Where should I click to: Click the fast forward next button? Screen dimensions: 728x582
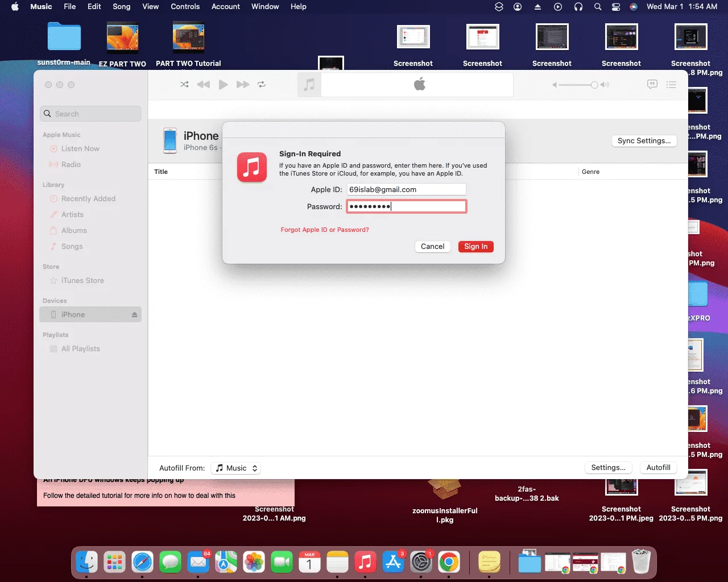point(243,84)
